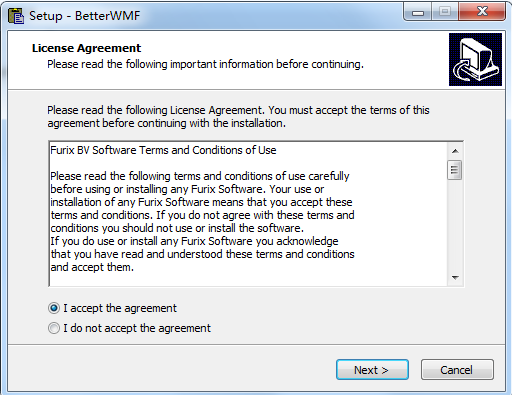Click the "and accept them." line in the license box
The width and height of the screenshot is (512, 395).
tap(92, 267)
